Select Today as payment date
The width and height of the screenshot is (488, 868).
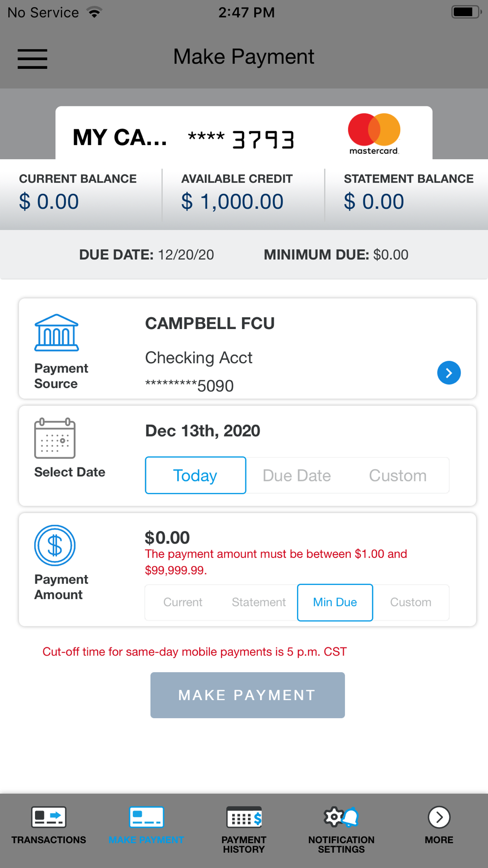(x=195, y=475)
